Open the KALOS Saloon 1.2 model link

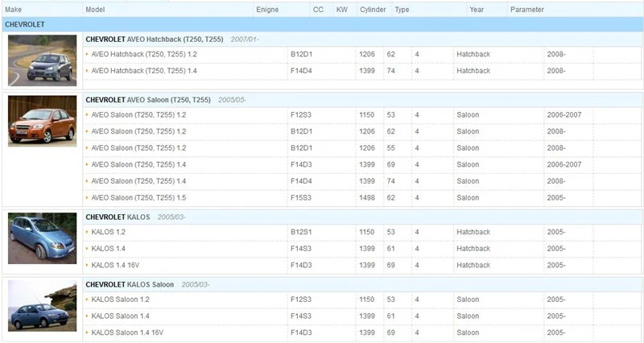click(120, 300)
